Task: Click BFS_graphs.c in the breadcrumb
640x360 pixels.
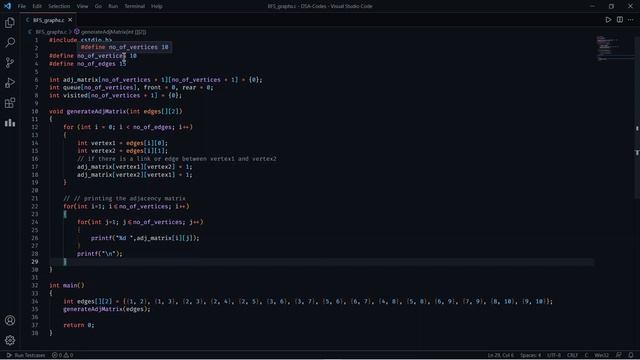Action: point(51,31)
